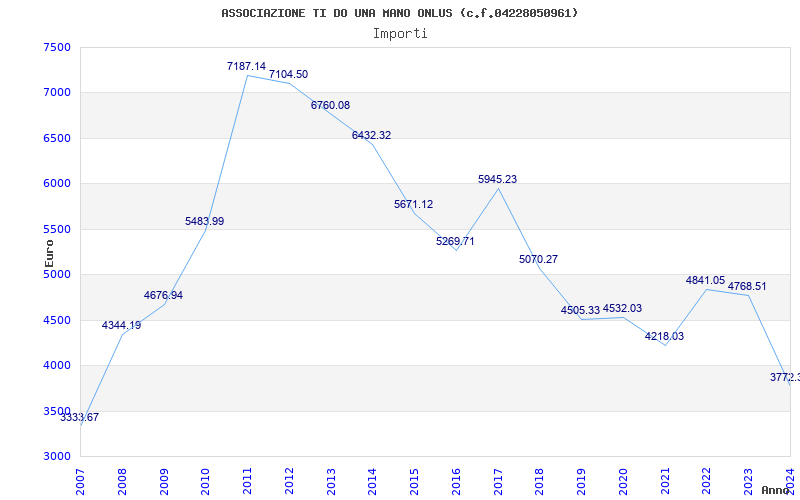Click the 2009 x-axis year label

[164, 482]
